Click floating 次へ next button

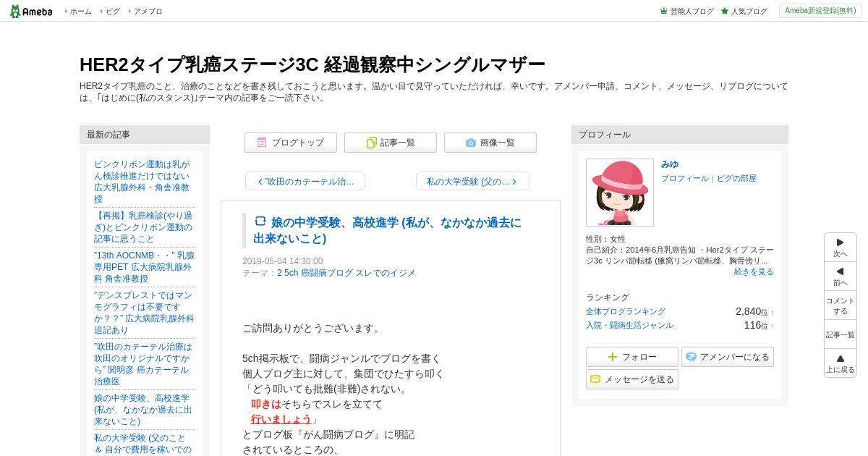point(841,248)
